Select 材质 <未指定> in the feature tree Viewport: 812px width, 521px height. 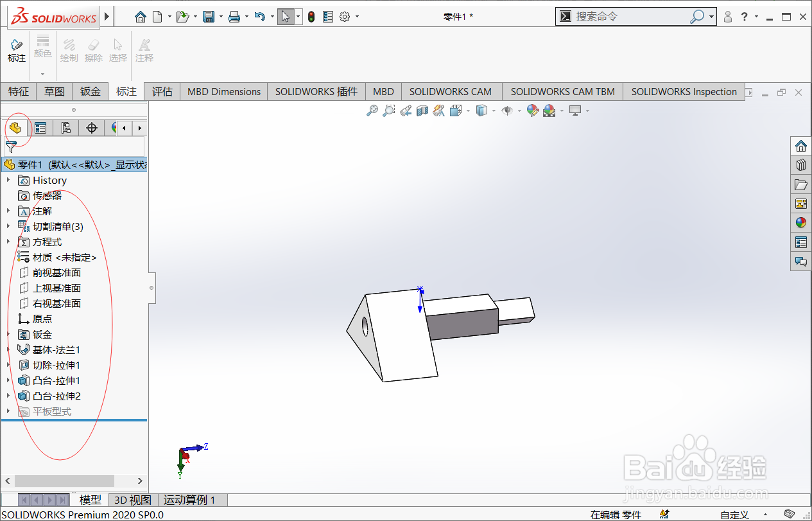(x=65, y=257)
